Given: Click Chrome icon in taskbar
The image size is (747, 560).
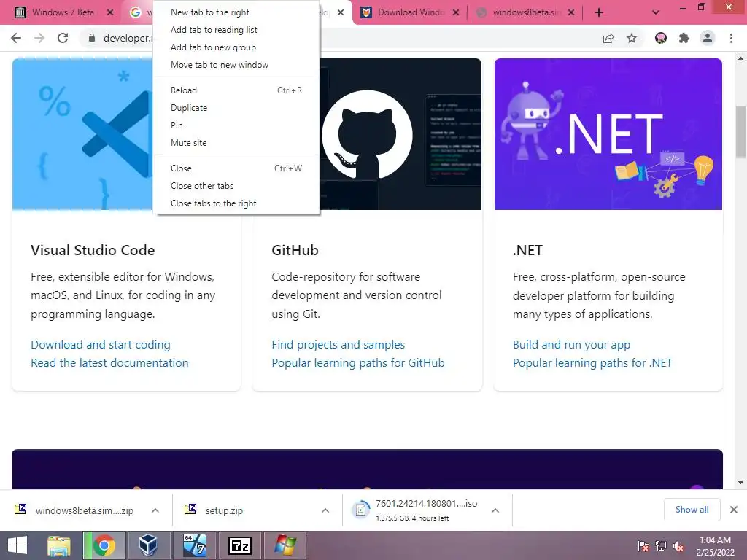Looking at the screenshot, I should (104, 545).
